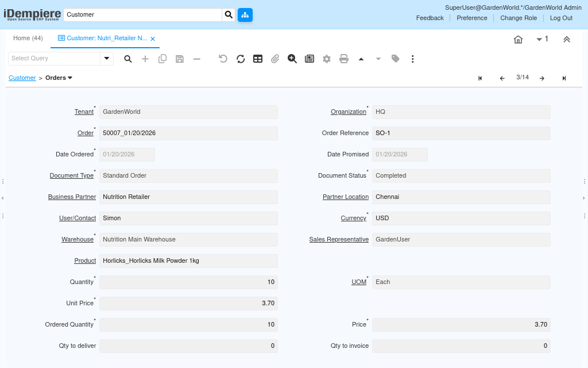Image resolution: width=588 pixels, height=368 pixels.
Task: Open the Preference link
Action: tap(472, 18)
